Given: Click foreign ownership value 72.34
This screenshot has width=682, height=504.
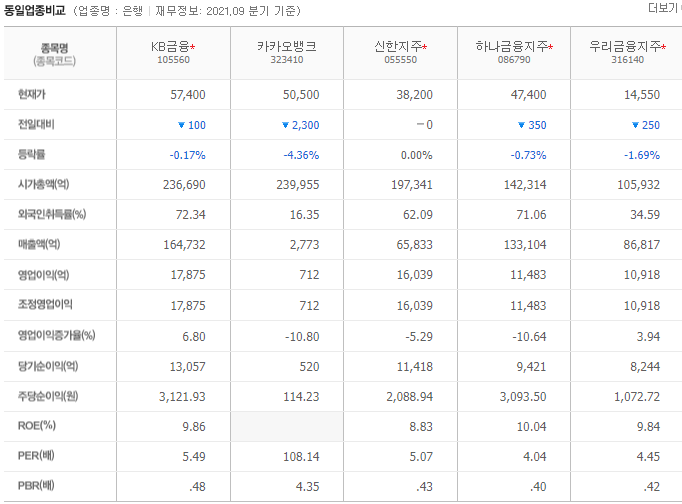Looking at the screenshot, I should tap(191, 215).
